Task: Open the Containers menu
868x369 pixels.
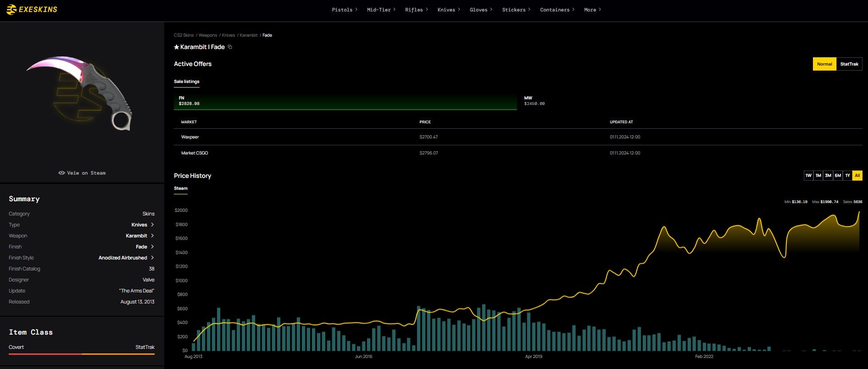Action: pyautogui.click(x=557, y=10)
